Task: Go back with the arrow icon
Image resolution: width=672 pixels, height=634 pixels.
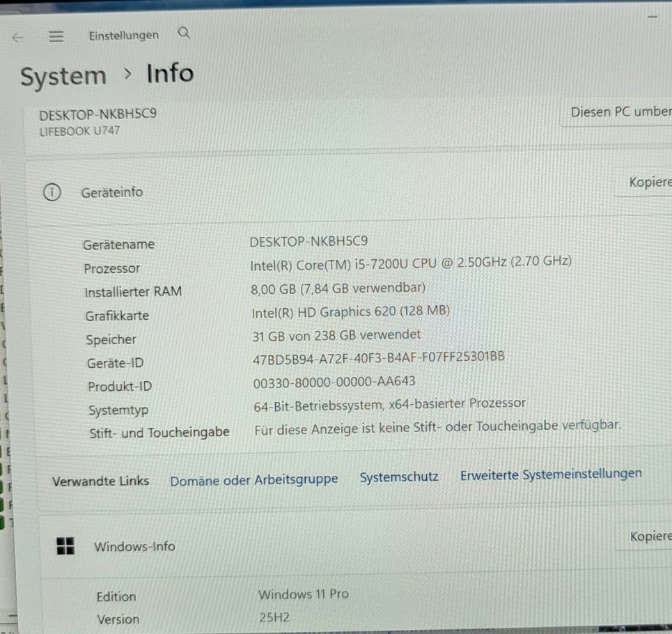Action: (17, 38)
